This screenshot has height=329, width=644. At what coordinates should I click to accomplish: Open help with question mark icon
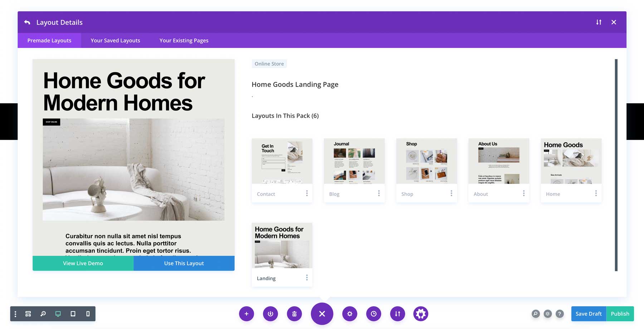pos(560,314)
